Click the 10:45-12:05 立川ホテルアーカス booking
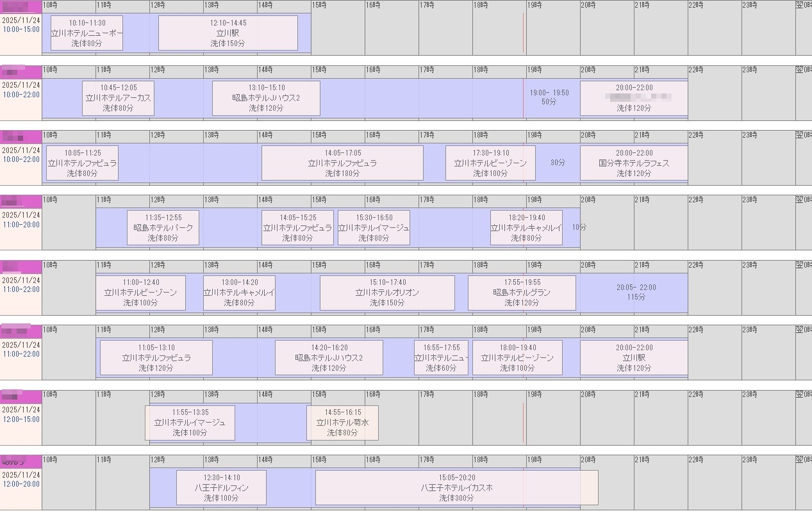Viewport: 812px width, 511px height. tap(118, 98)
